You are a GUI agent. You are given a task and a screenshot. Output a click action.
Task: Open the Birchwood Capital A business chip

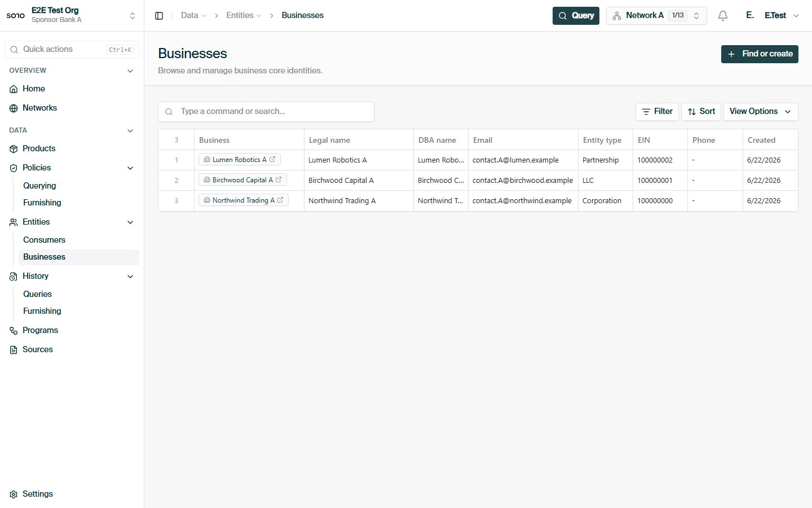(x=242, y=180)
